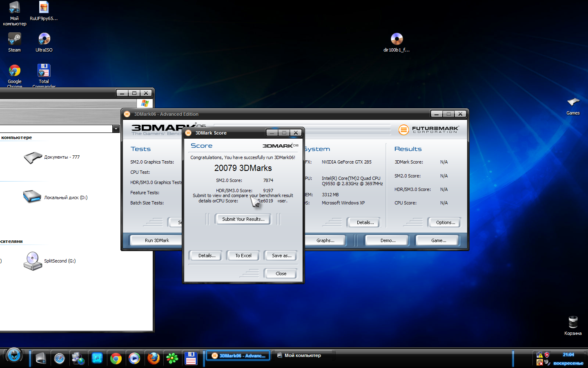Click the Close button in score dialog
This screenshot has height=368, width=588.
281,274
